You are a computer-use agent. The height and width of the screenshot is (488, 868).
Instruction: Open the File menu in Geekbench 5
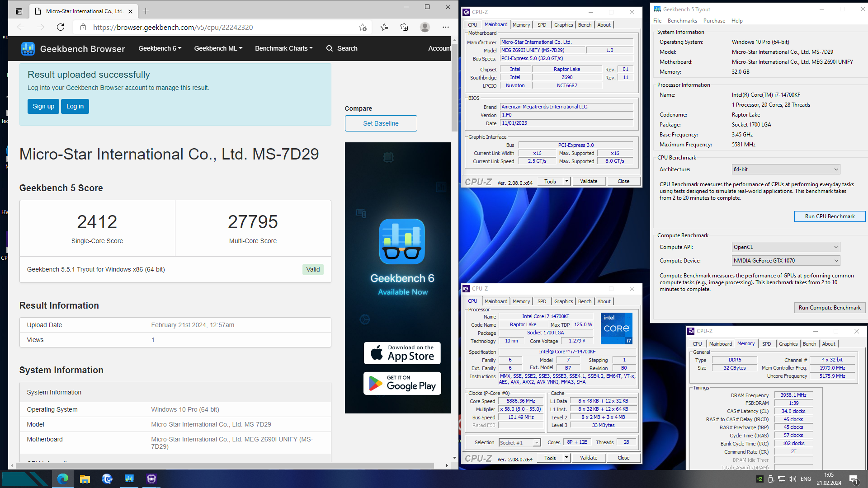click(x=657, y=21)
